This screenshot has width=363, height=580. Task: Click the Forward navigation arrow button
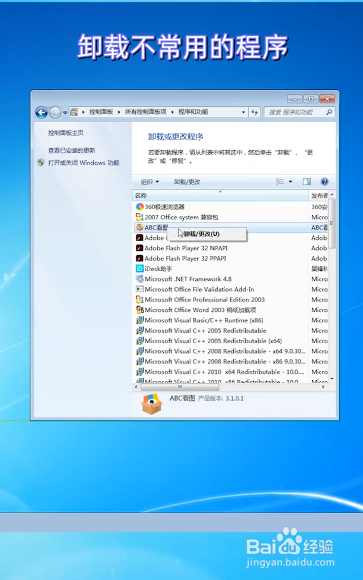tap(55, 112)
